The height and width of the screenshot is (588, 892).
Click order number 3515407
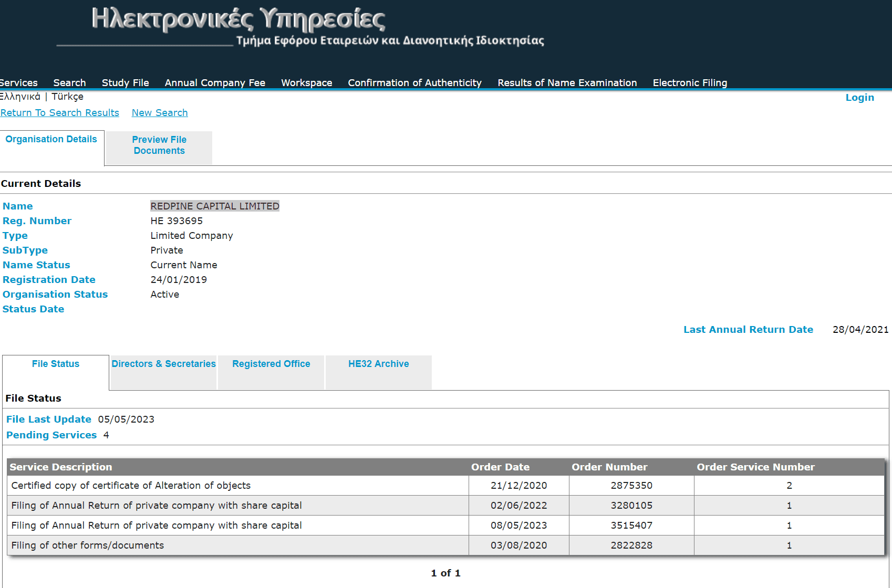[x=631, y=526]
